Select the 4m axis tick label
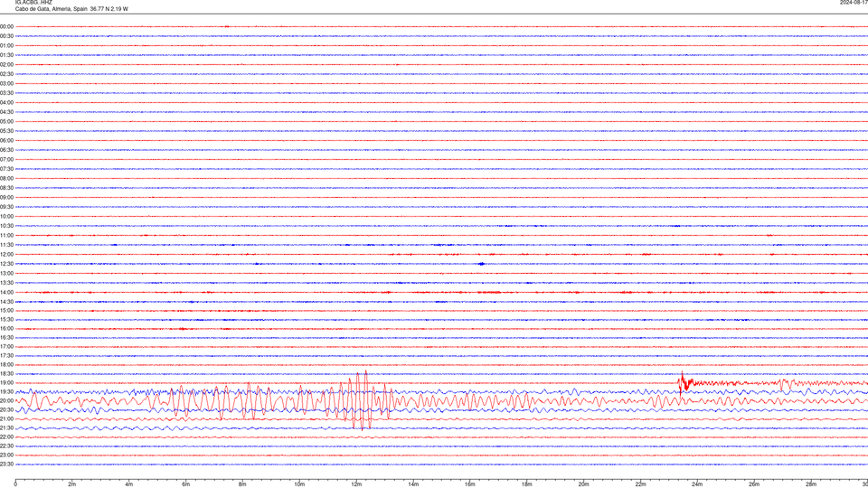Viewport: 868px width, 488px height. click(x=129, y=484)
